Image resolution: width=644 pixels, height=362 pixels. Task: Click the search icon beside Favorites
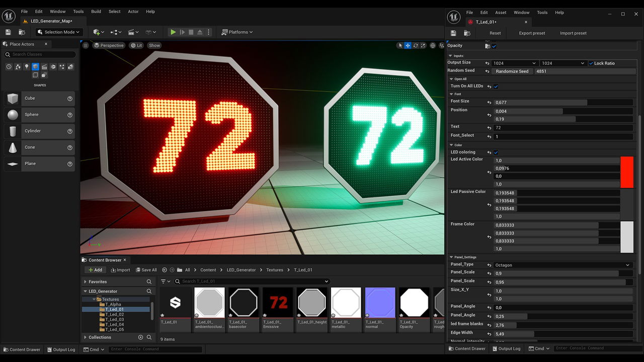[149, 282]
